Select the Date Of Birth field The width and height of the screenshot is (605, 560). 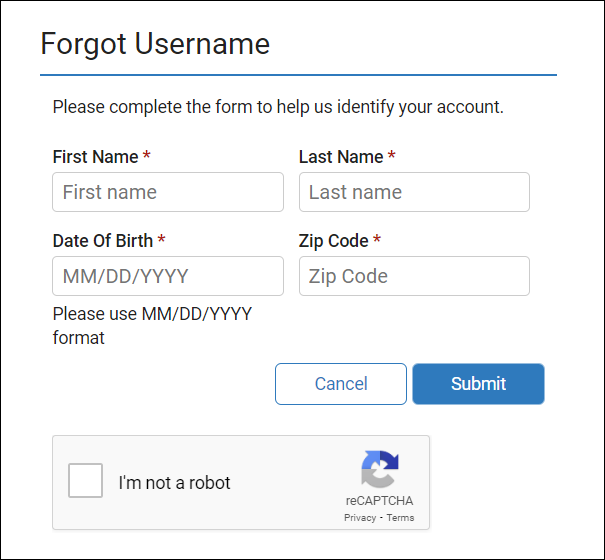point(168,276)
